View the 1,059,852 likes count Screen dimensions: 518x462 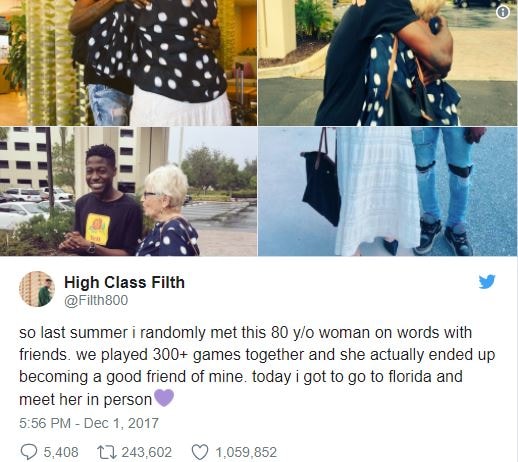click(246, 452)
